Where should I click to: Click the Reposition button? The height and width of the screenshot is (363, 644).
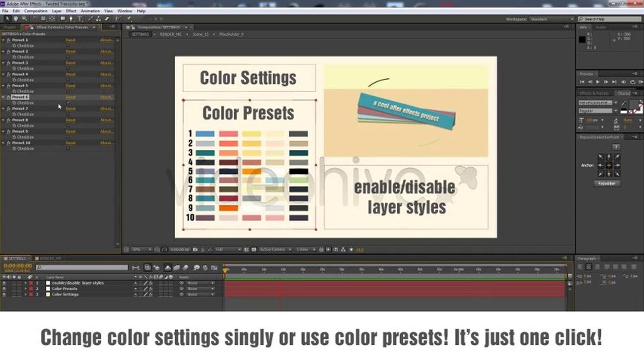click(607, 184)
